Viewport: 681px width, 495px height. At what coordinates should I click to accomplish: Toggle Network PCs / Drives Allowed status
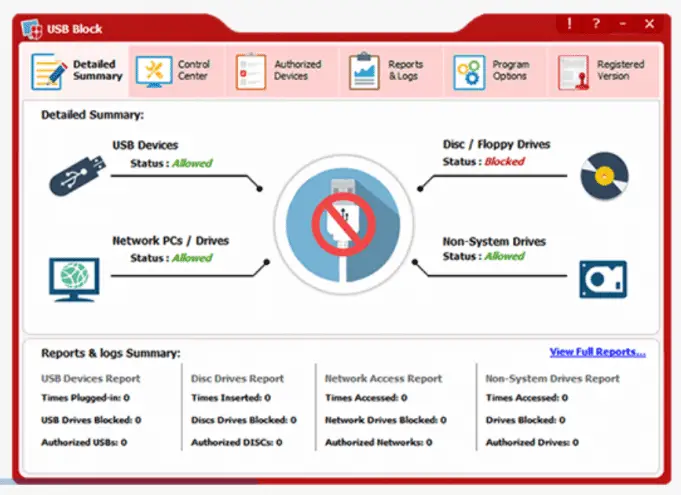click(191, 258)
